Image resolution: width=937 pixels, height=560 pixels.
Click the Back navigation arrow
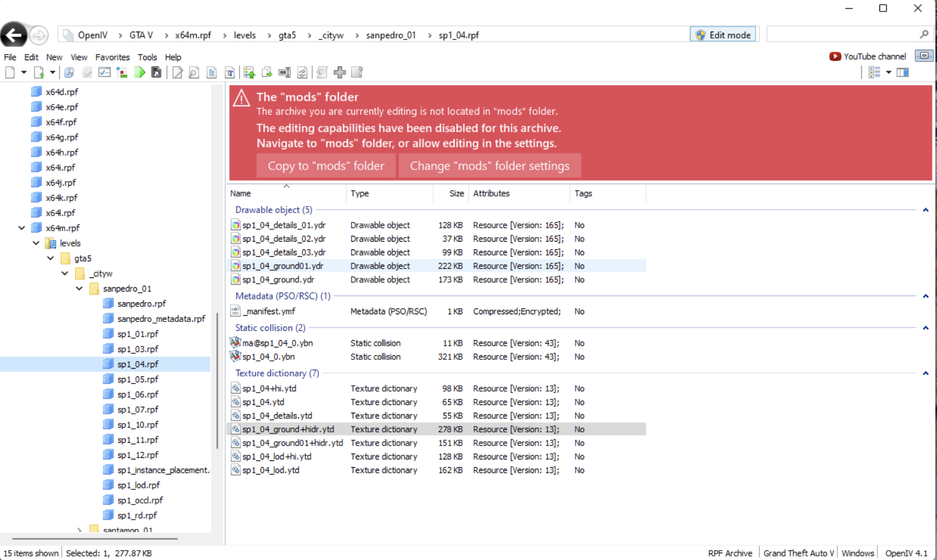pos(14,35)
